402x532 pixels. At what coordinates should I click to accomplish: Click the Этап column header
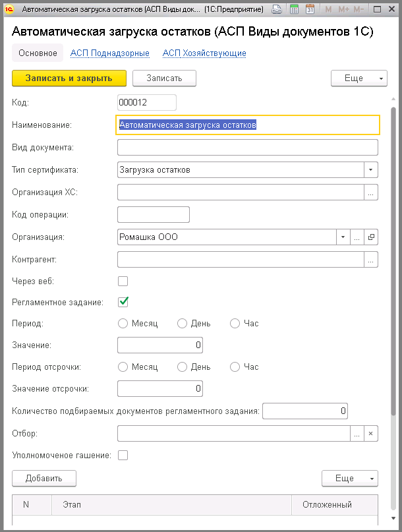tap(171, 505)
